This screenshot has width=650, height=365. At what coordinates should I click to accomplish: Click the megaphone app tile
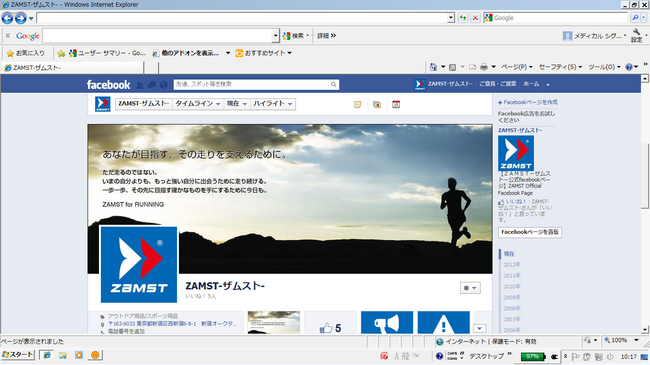387,322
